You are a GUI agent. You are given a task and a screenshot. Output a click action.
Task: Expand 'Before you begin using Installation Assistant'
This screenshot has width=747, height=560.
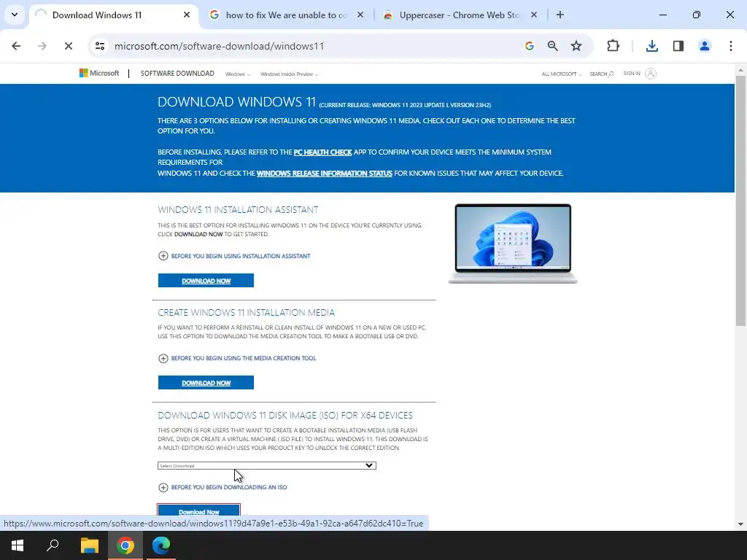point(234,256)
